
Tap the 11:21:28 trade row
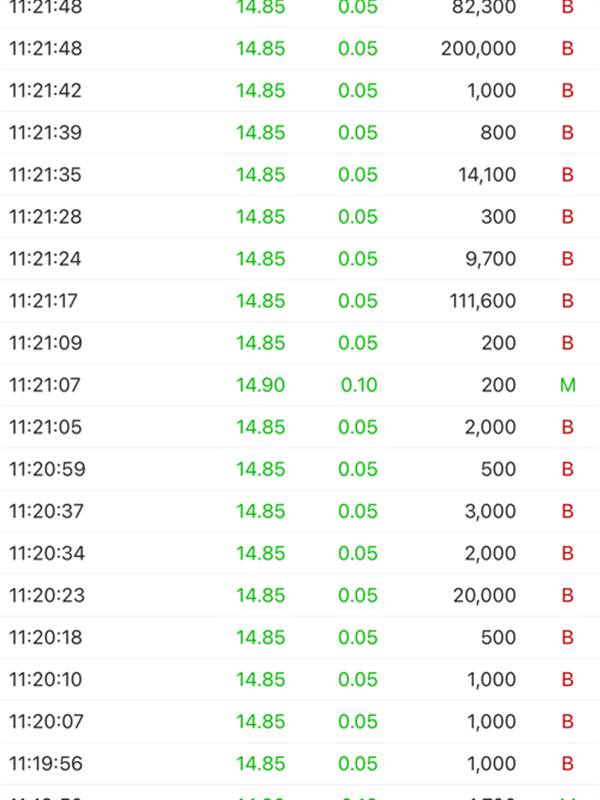coord(300,216)
